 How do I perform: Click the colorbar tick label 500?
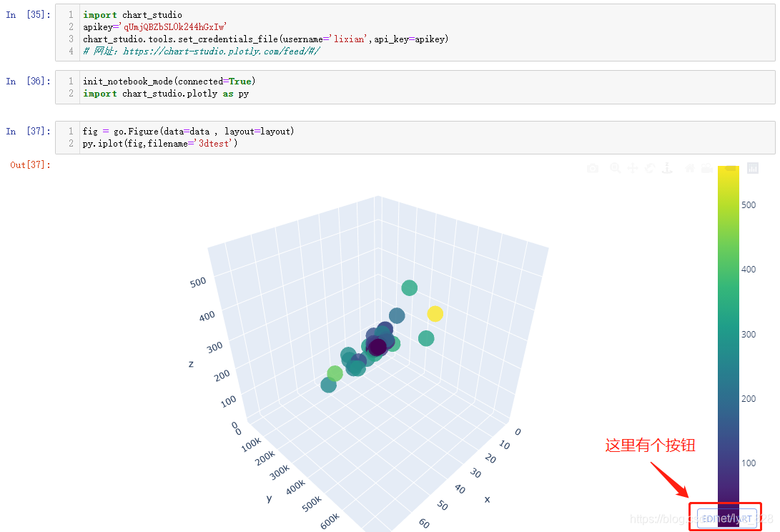tap(748, 205)
